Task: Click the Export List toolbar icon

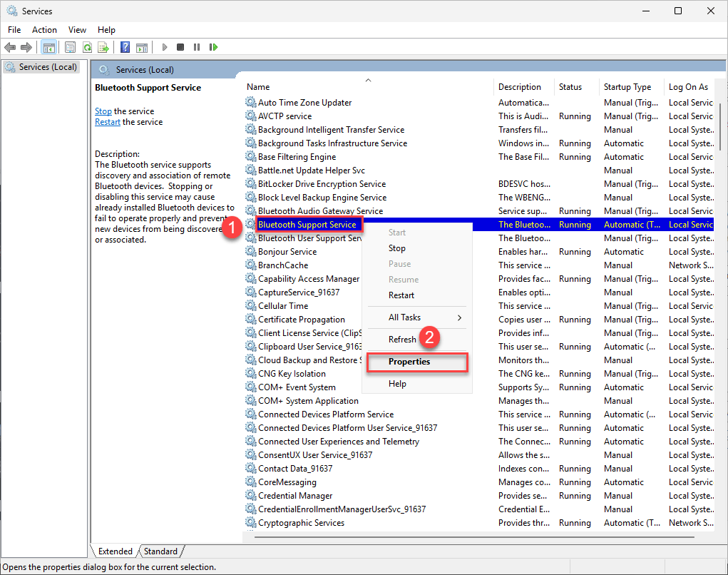Action: click(x=103, y=47)
